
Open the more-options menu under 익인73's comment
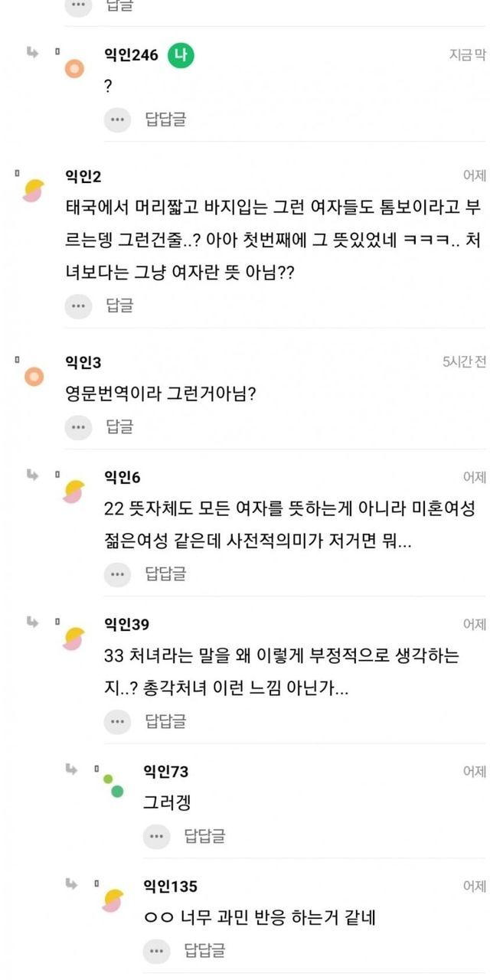(156, 835)
